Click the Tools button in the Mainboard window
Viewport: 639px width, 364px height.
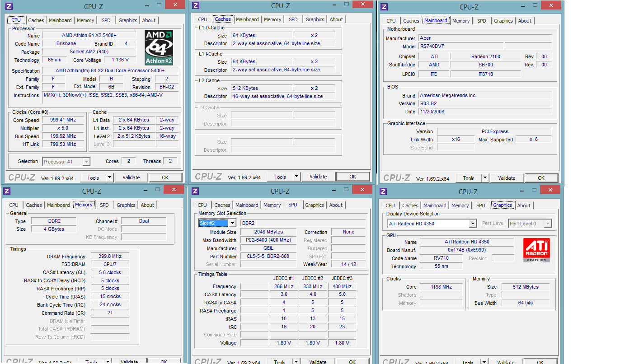[x=469, y=178]
